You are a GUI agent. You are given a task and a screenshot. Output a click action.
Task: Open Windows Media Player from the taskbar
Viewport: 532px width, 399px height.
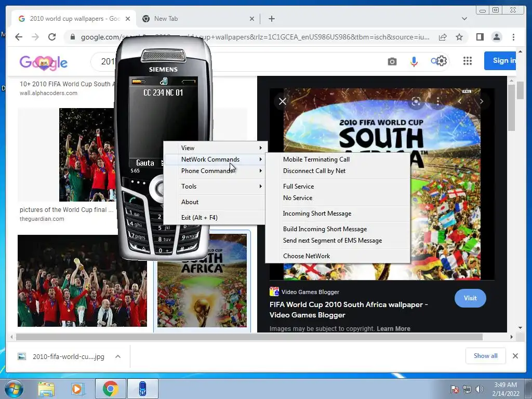tap(77, 389)
